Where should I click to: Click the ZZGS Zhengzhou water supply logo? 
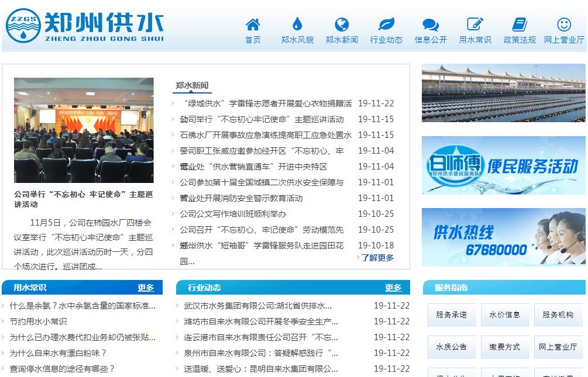coord(85,26)
